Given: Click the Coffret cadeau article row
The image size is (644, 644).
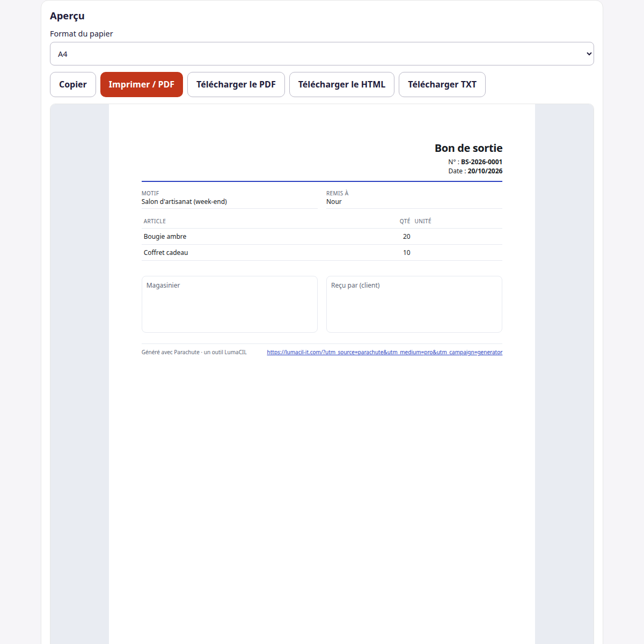Looking at the screenshot, I should click(x=322, y=253).
